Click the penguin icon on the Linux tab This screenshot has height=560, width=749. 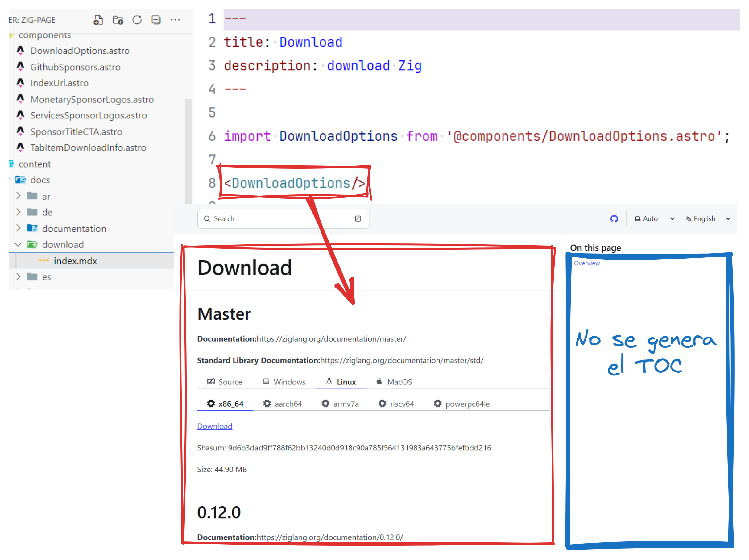click(329, 381)
